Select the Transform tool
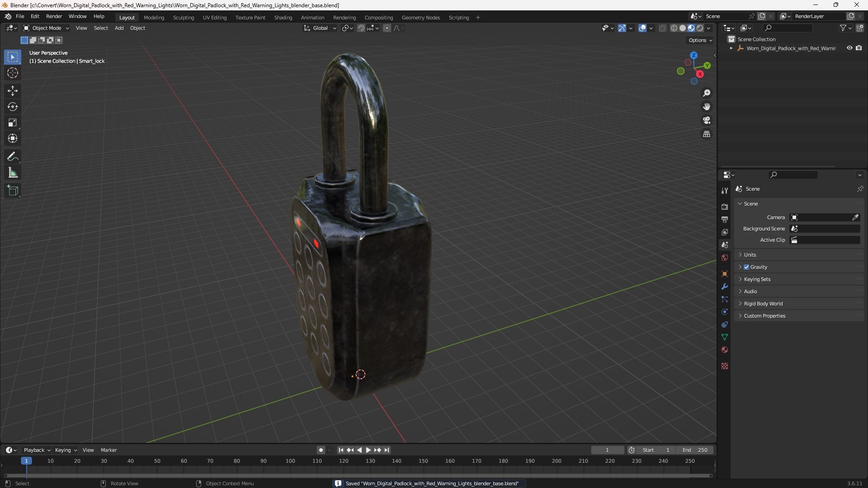868x488 pixels. [13, 138]
